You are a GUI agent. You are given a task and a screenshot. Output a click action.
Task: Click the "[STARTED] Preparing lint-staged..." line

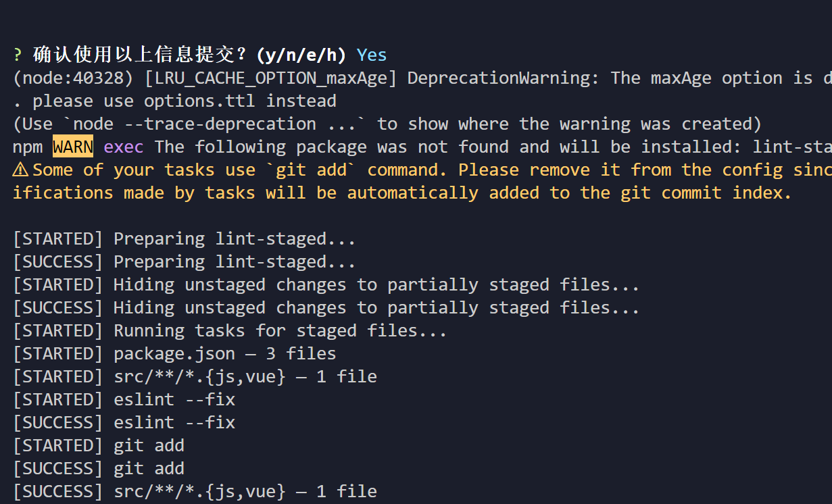pos(184,239)
